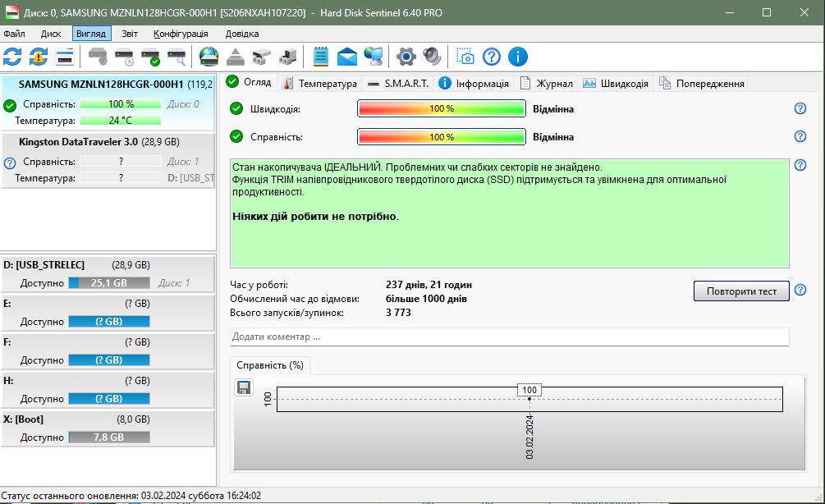The image size is (825, 504).
Task: Click the camera screenshot toolbar icon
Action: click(x=465, y=57)
